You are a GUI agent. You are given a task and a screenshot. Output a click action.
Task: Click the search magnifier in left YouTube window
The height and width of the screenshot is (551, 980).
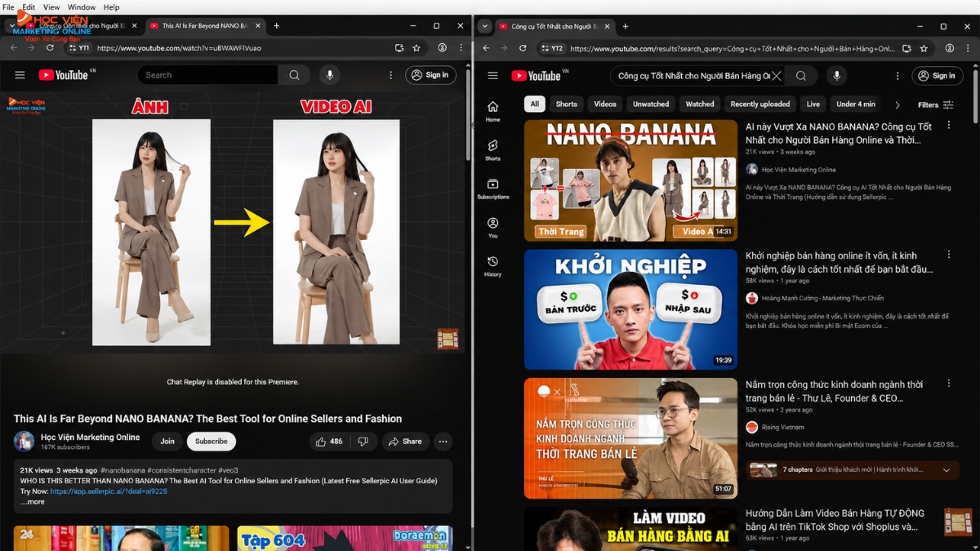(x=294, y=75)
